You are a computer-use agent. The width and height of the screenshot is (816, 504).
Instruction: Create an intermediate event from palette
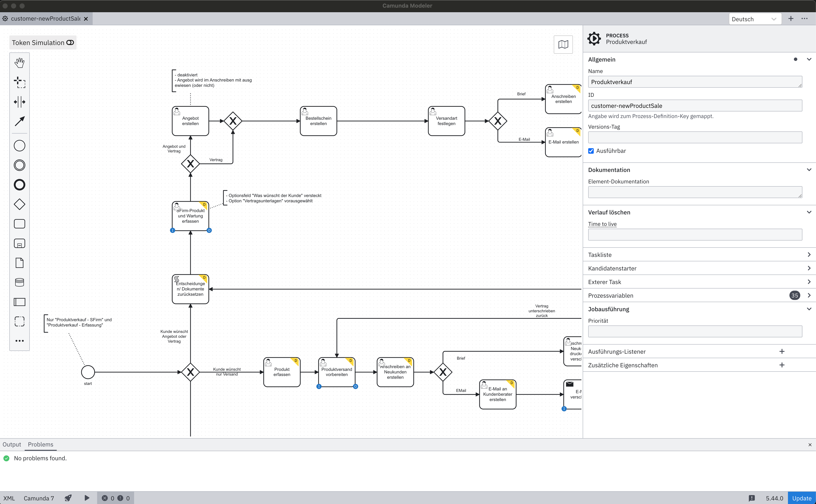(19, 165)
